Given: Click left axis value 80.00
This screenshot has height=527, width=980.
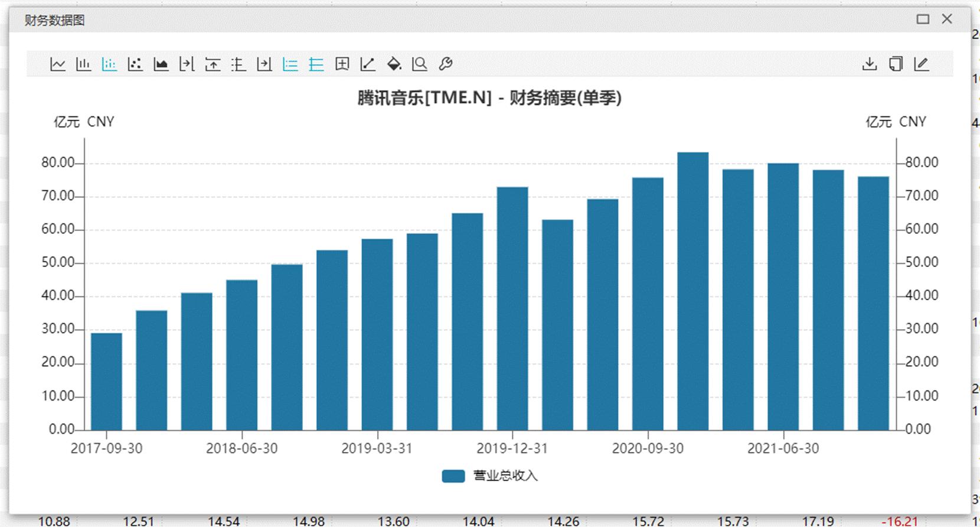Looking at the screenshot, I should pos(58,162).
